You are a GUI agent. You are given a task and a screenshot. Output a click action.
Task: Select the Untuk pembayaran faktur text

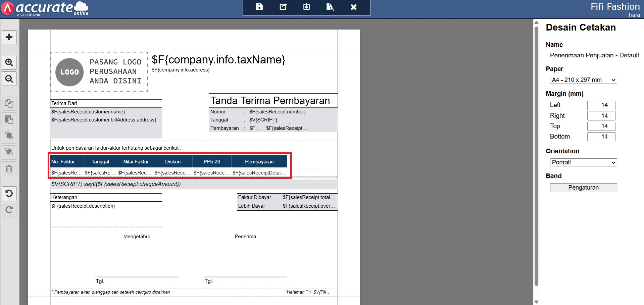[x=116, y=148]
